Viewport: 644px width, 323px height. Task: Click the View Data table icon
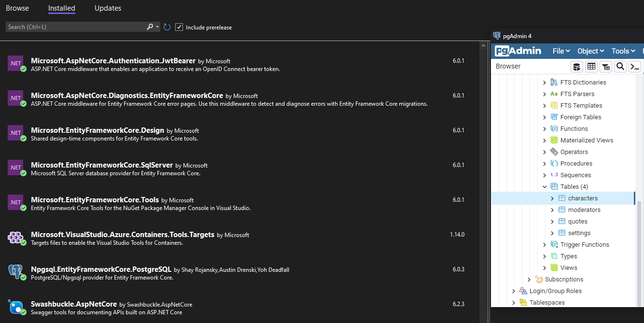coord(591,66)
